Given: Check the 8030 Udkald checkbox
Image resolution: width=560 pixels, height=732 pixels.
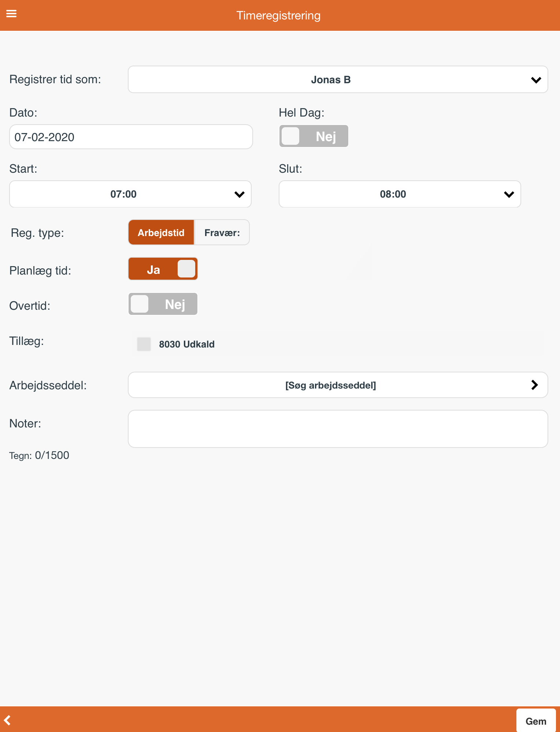Looking at the screenshot, I should [144, 344].
